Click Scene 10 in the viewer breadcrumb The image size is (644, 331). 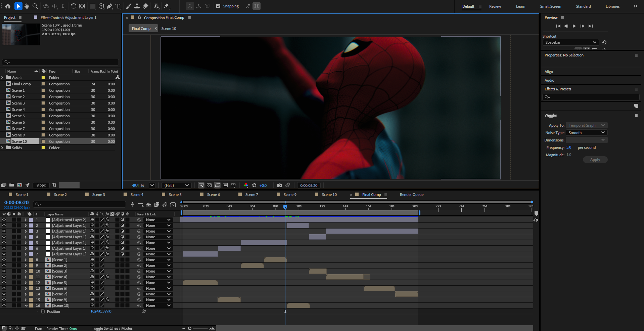(x=169, y=29)
